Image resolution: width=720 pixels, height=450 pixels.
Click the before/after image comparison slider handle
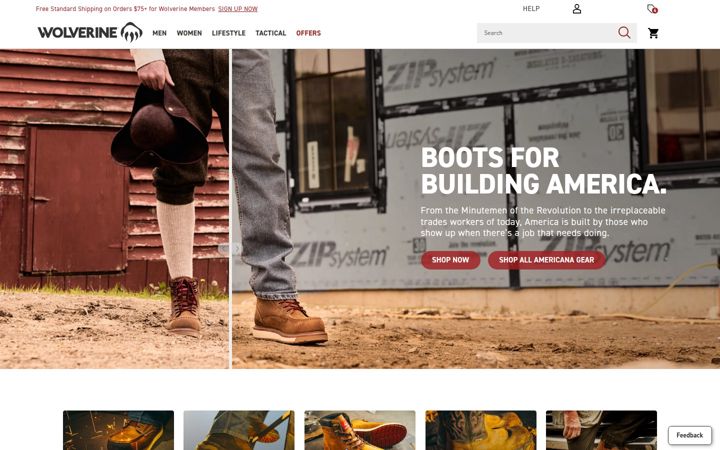pyautogui.click(x=230, y=249)
